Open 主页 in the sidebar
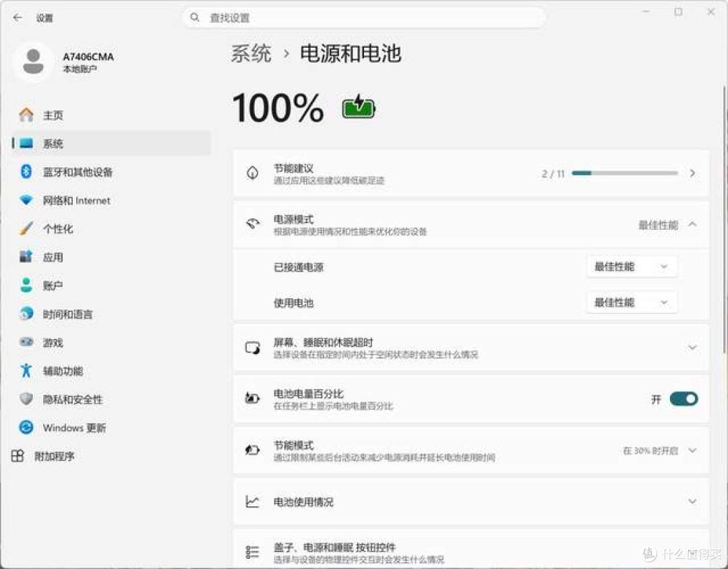Image resolution: width=728 pixels, height=569 pixels. pyautogui.click(x=111, y=115)
